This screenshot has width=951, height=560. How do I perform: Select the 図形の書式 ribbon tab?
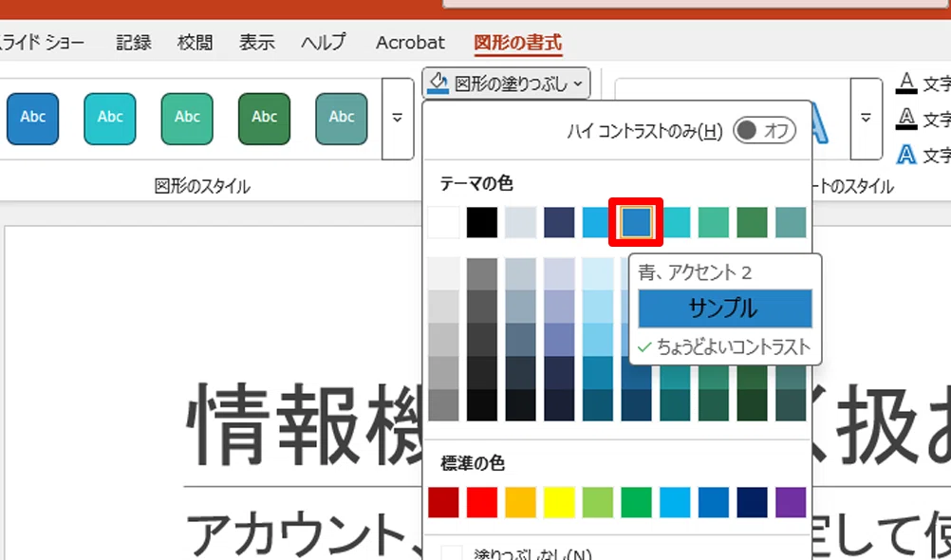point(518,43)
